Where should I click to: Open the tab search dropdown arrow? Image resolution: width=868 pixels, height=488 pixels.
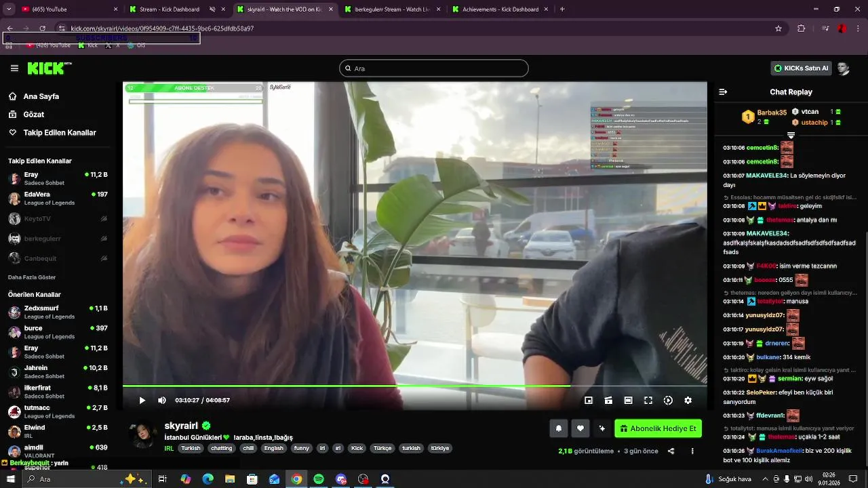9,9
